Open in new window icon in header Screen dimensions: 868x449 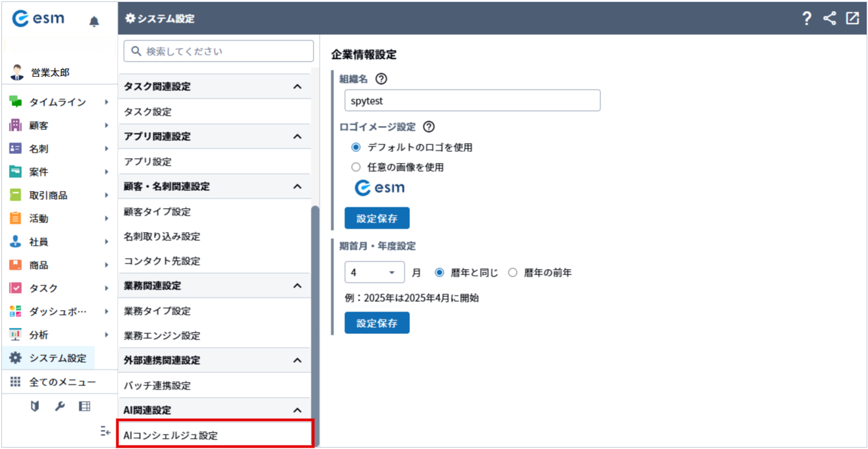click(852, 18)
